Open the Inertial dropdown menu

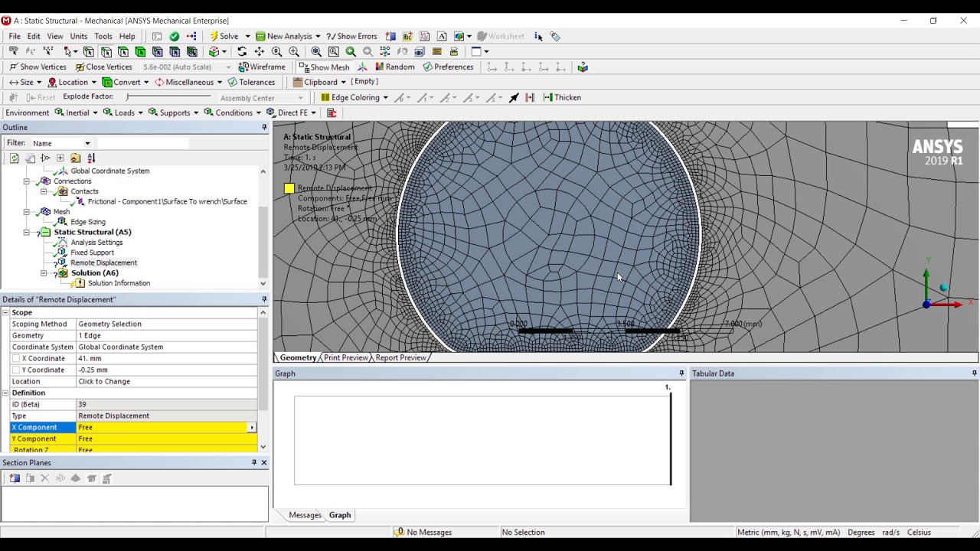(x=76, y=112)
